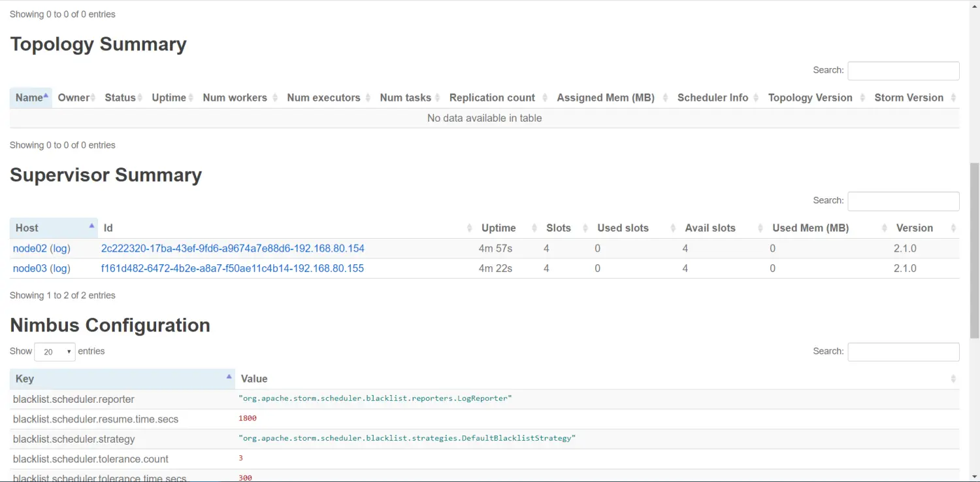
Task: Sort topologies by Scheduler Info
Action: (x=718, y=97)
